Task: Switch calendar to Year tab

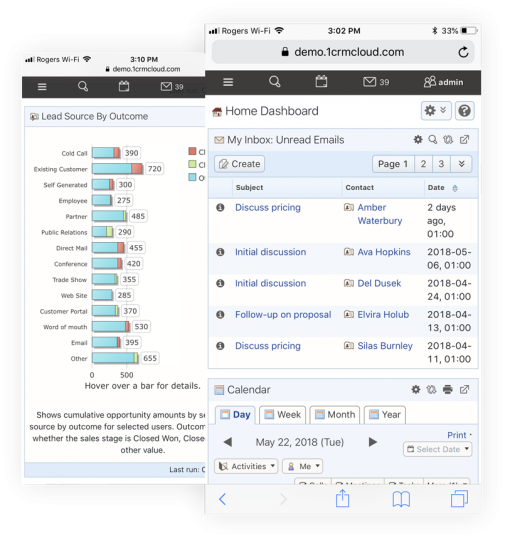Action: click(385, 414)
